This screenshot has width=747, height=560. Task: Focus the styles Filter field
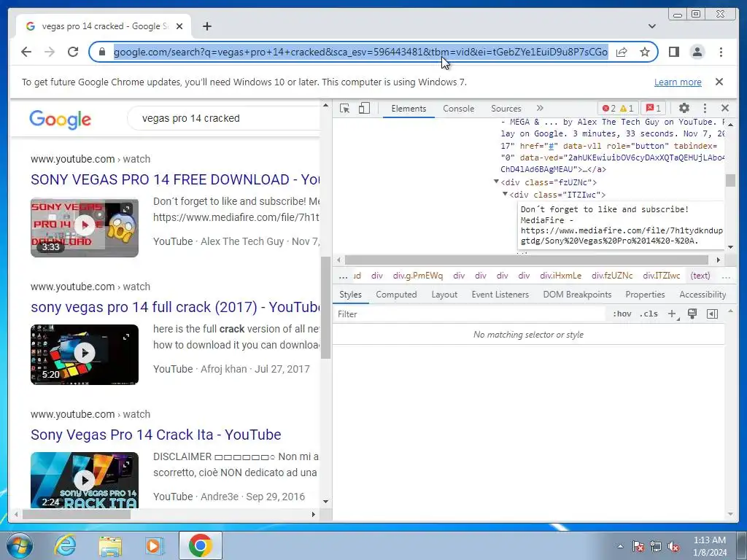click(x=469, y=314)
